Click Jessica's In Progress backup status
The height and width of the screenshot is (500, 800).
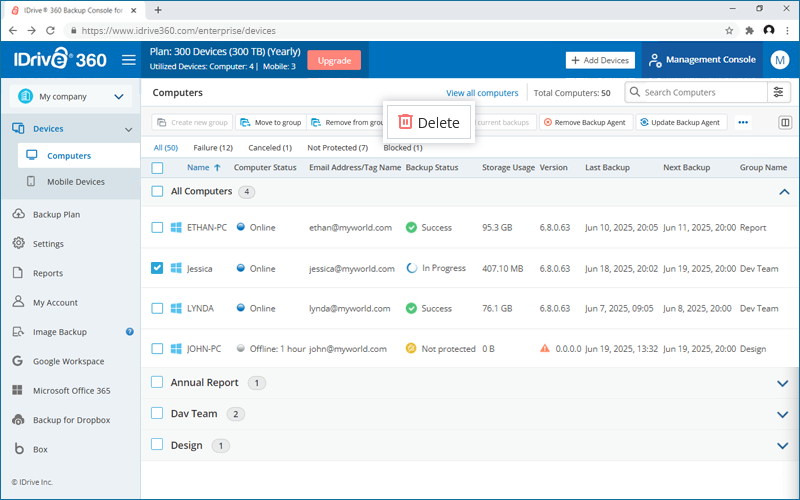pyautogui.click(x=436, y=268)
